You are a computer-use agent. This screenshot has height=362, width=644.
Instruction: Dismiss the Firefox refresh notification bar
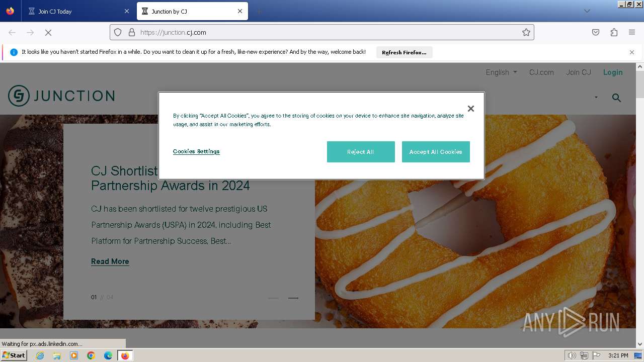632,52
